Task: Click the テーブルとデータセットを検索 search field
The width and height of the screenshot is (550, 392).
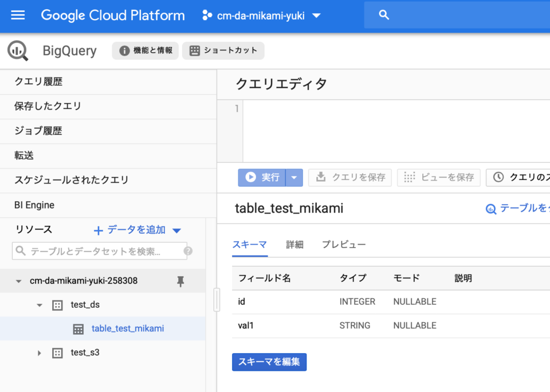Action: pos(97,251)
